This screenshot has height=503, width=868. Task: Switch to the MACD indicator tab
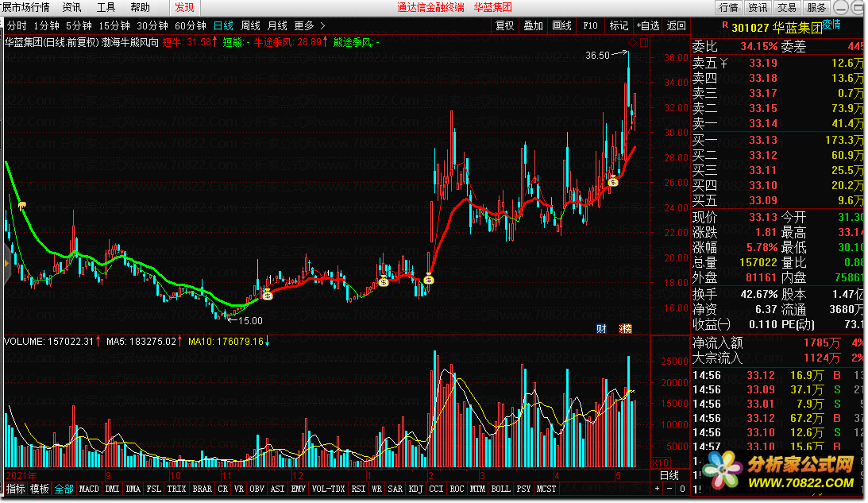[89, 489]
